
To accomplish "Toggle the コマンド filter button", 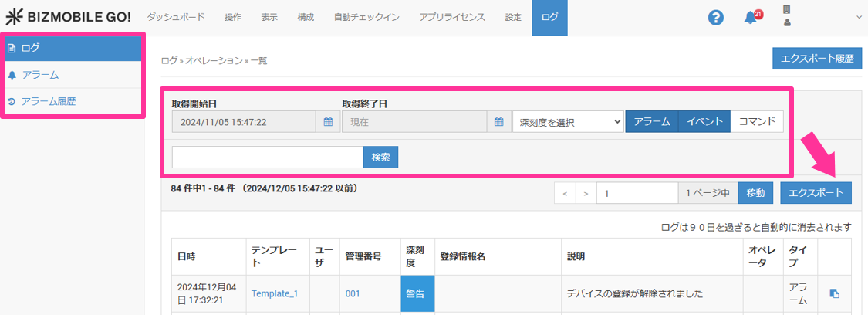I will pos(757,122).
